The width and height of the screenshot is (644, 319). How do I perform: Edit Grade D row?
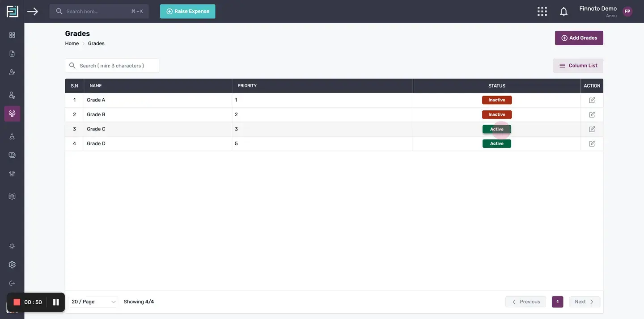click(x=592, y=144)
